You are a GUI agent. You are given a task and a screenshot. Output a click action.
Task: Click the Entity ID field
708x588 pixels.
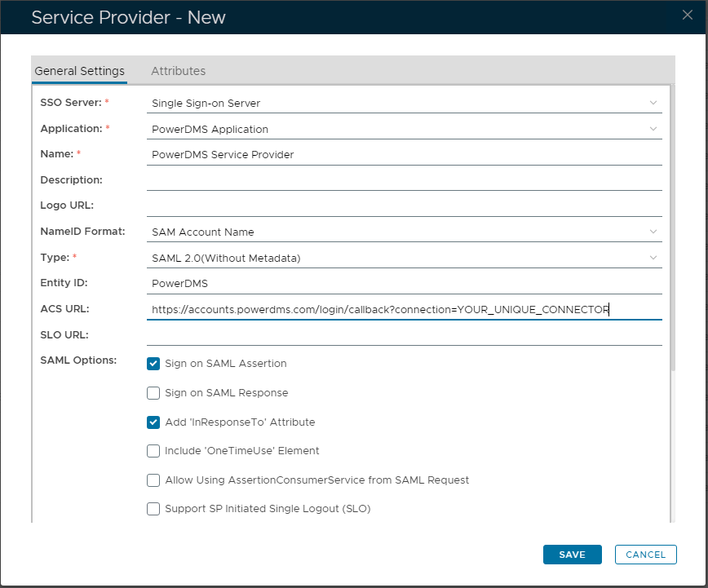pos(404,284)
